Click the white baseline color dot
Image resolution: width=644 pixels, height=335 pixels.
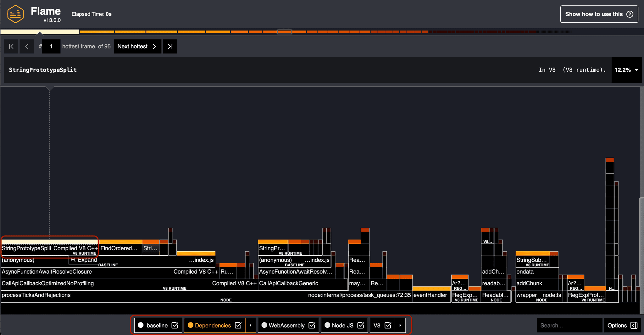pos(141,325)
